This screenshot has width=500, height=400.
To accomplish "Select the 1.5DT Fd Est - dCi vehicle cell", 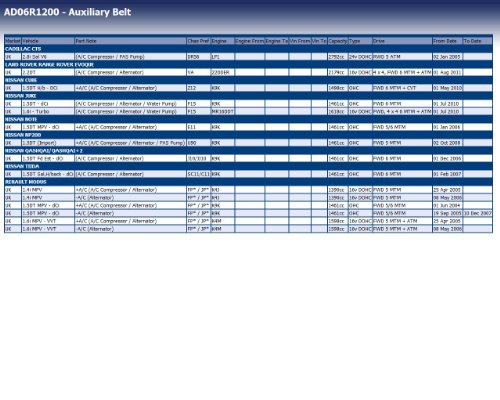I will click(x=48, y=158).
